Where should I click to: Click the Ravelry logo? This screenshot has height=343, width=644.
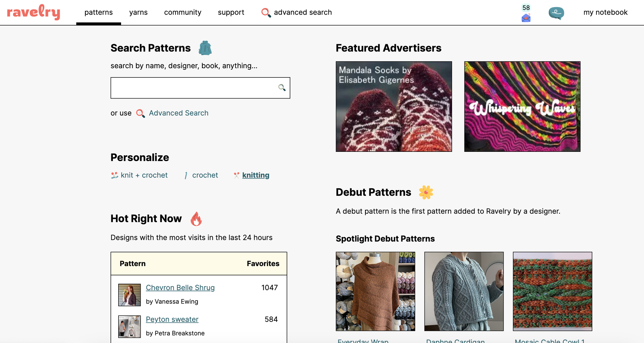[33, 12]
